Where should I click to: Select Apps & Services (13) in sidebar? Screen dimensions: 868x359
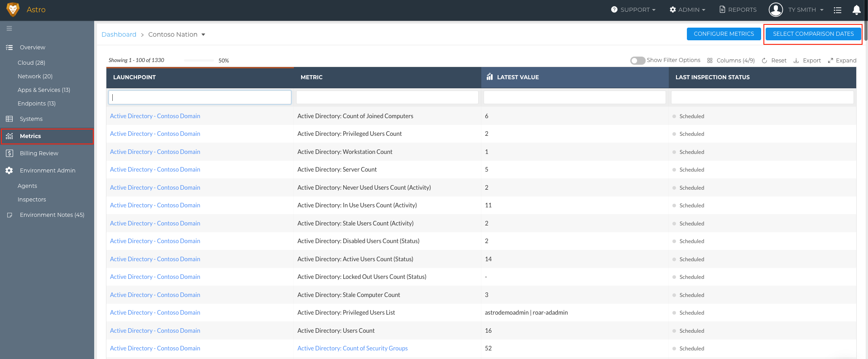[x=44, y=90]
